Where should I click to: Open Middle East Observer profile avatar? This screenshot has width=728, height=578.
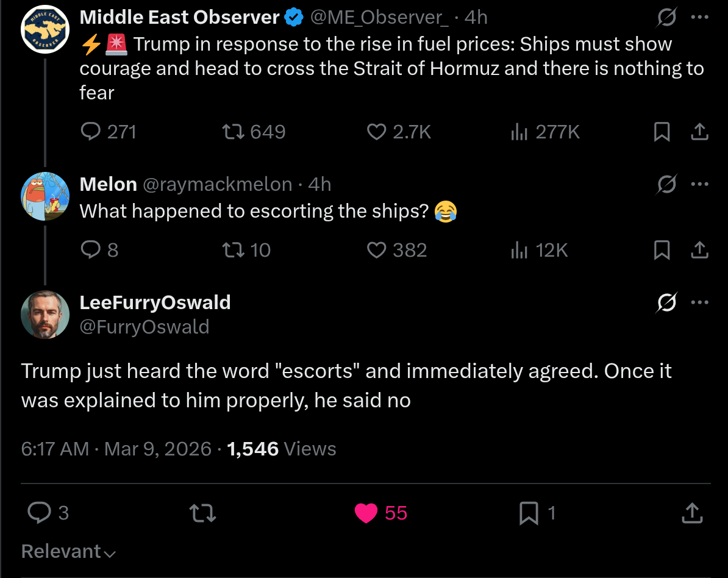tap(45, 29)
